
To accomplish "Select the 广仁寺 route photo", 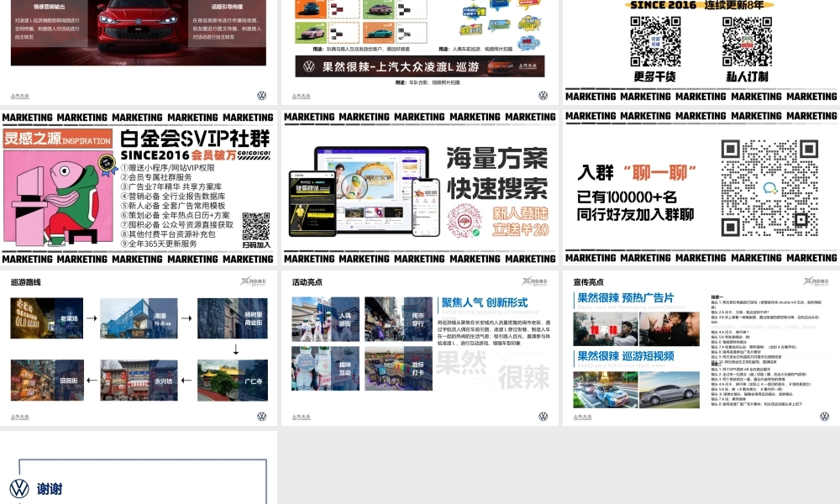I will [233, 381].
